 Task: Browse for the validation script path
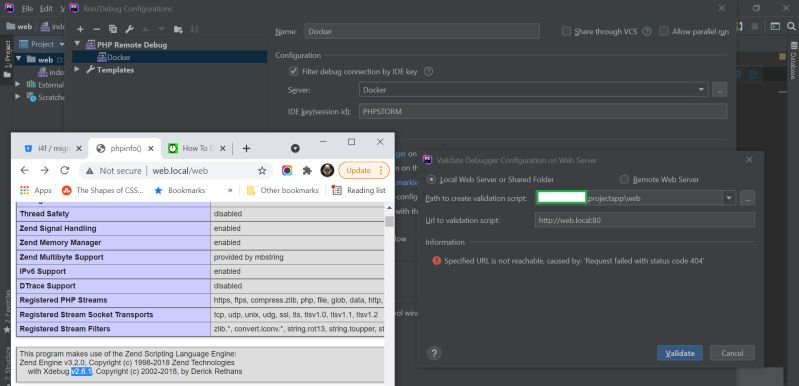tap(747, 198)
